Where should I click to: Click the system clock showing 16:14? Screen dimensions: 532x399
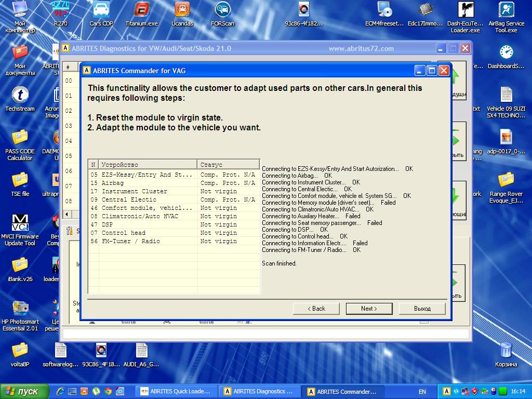click(x=518, y=392)
